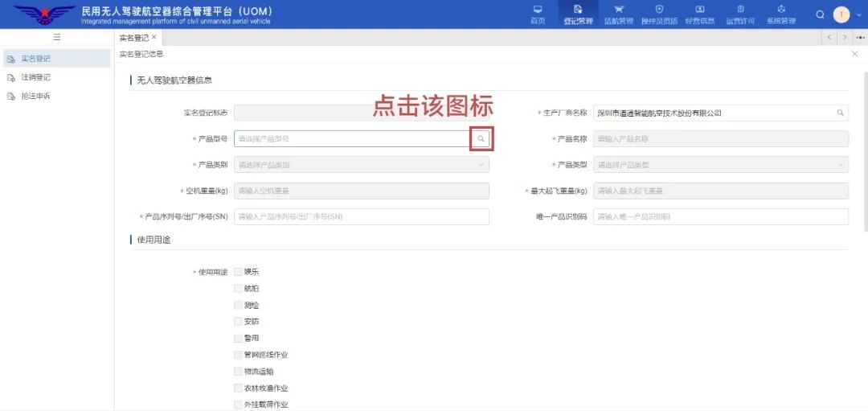
Task: Open 系统管理 in the top navigation
Action: (780, 14)
